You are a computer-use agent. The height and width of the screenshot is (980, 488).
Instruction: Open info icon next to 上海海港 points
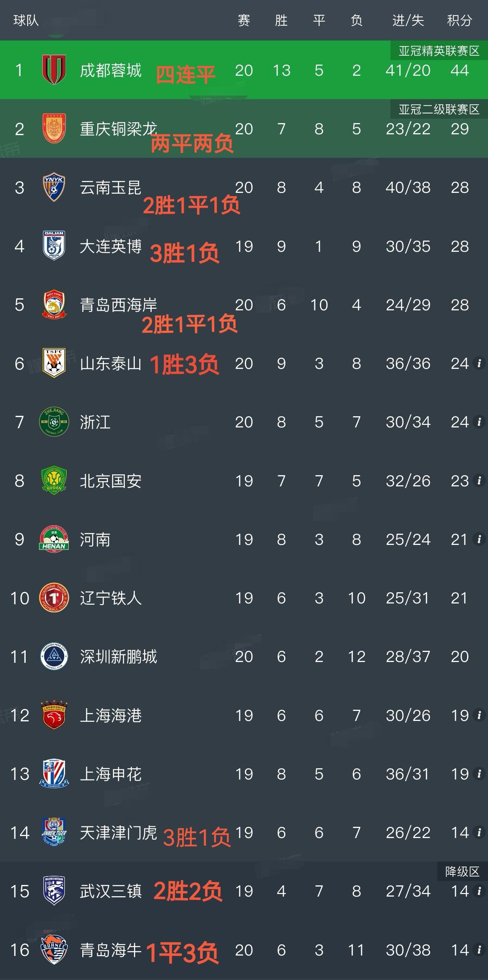(479, 715)
